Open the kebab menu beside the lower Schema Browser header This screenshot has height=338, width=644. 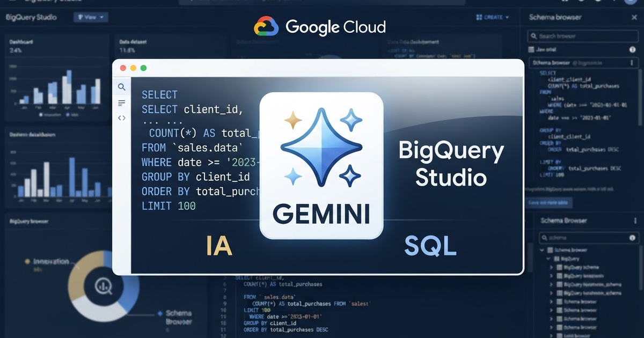(x=636, y=221)
